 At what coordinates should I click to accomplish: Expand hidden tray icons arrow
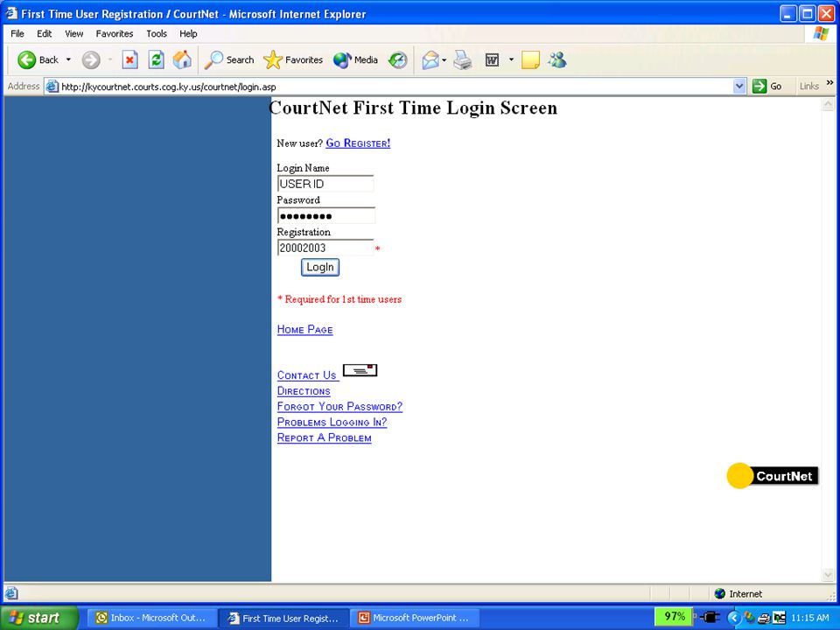click(x=734, y=618)
